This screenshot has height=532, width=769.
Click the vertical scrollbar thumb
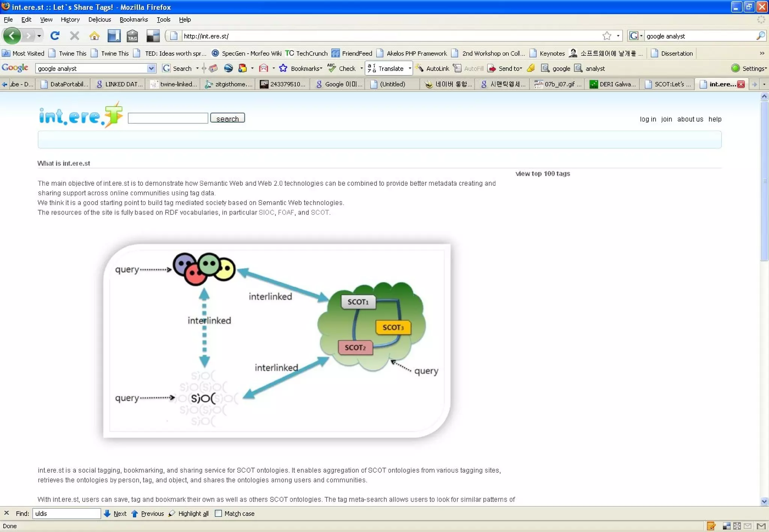[x=764, y=180]
